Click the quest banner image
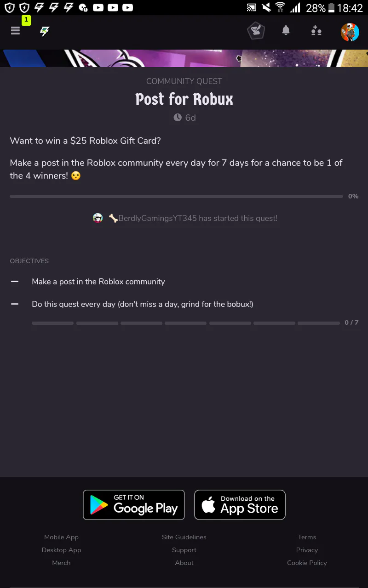 [x=184, y=58]
